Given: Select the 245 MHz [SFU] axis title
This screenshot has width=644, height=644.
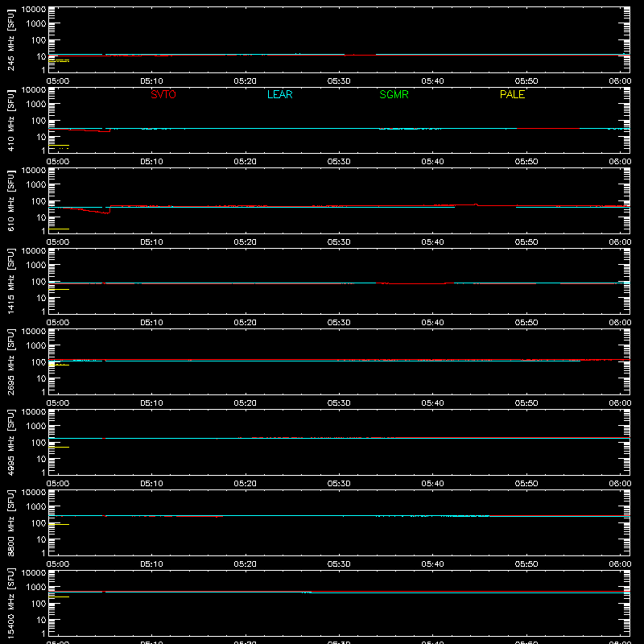Looking at the screenshot, I should tap(11, 40).
